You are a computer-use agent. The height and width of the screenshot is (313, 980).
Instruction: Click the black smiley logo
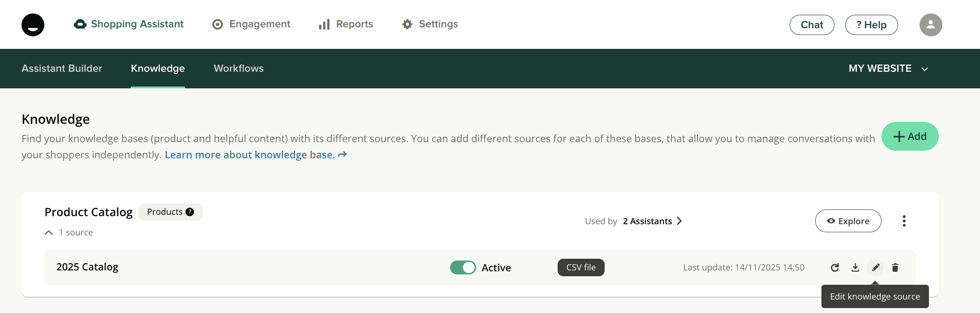coord(33,25)
